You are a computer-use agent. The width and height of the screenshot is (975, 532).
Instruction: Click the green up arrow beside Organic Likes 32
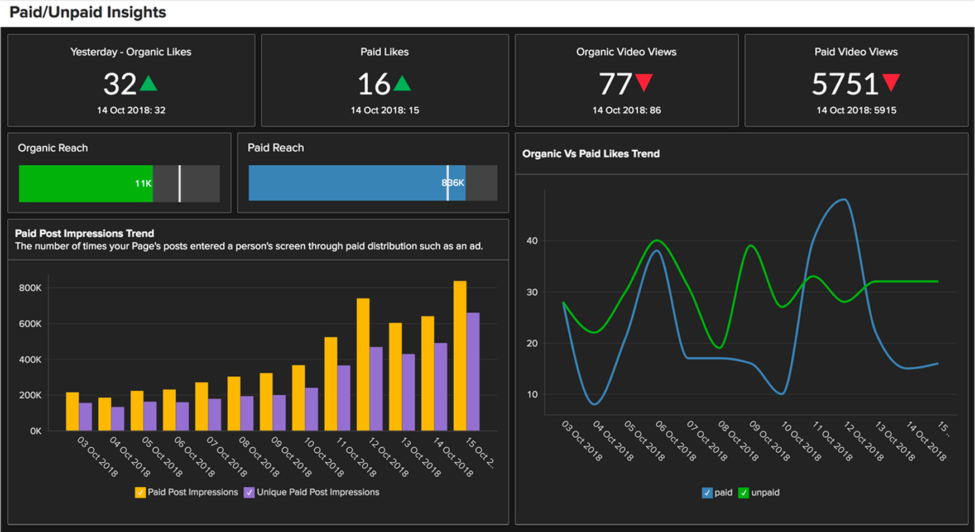point(148,83)
